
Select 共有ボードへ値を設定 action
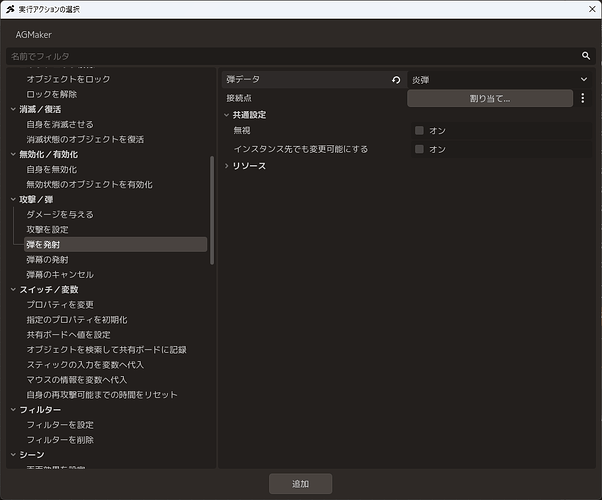(68, 335)
